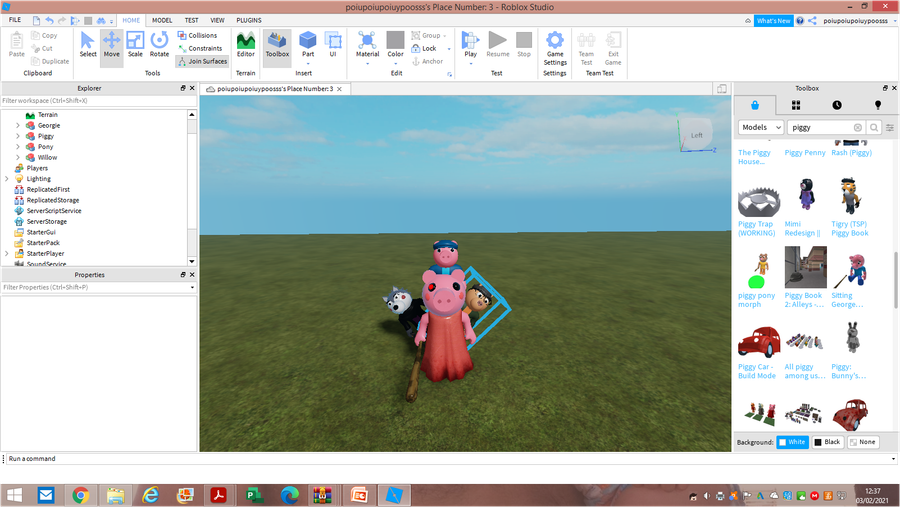Screen dimensions: 900x507
Task: Open the Material picker
Action: (367, 45)
